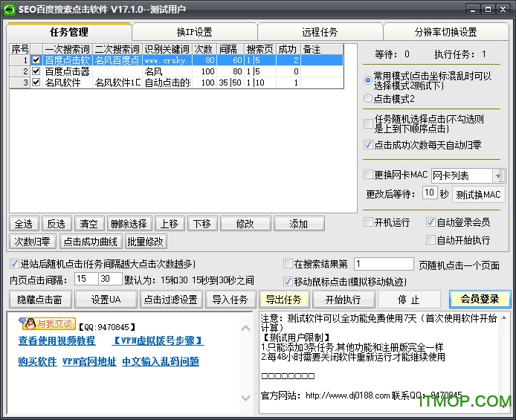This screenshot has height=420, width=516.
Task: Click the 一次搜索词 column header
Action: 68,49
